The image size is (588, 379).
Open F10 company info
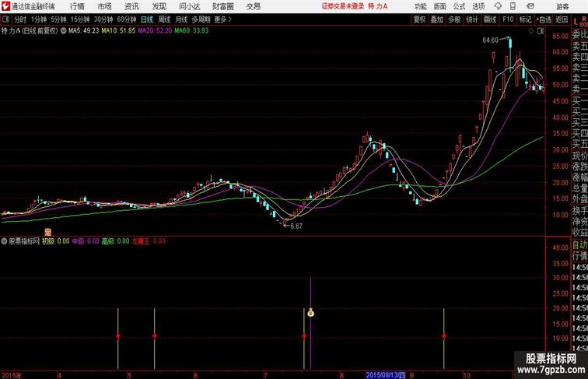[508, 19]
